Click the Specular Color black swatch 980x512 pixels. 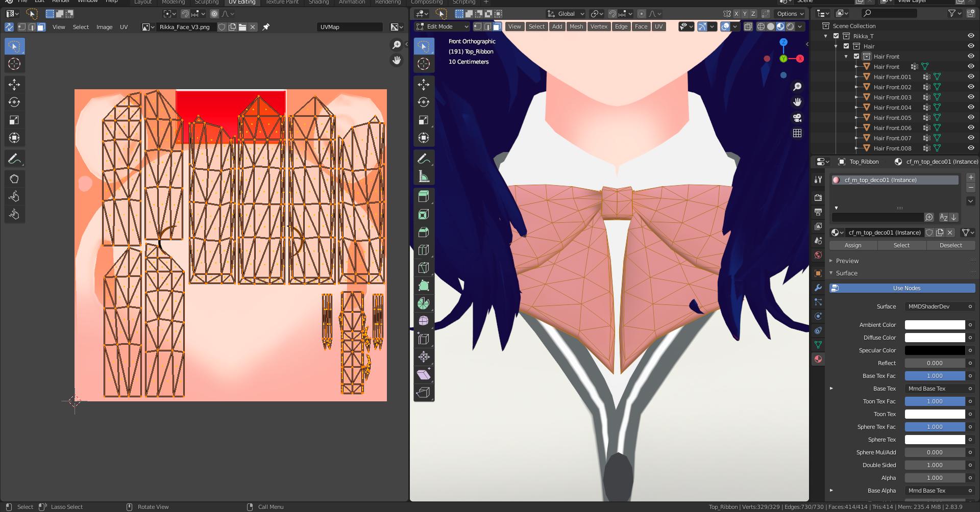[935, 350]
